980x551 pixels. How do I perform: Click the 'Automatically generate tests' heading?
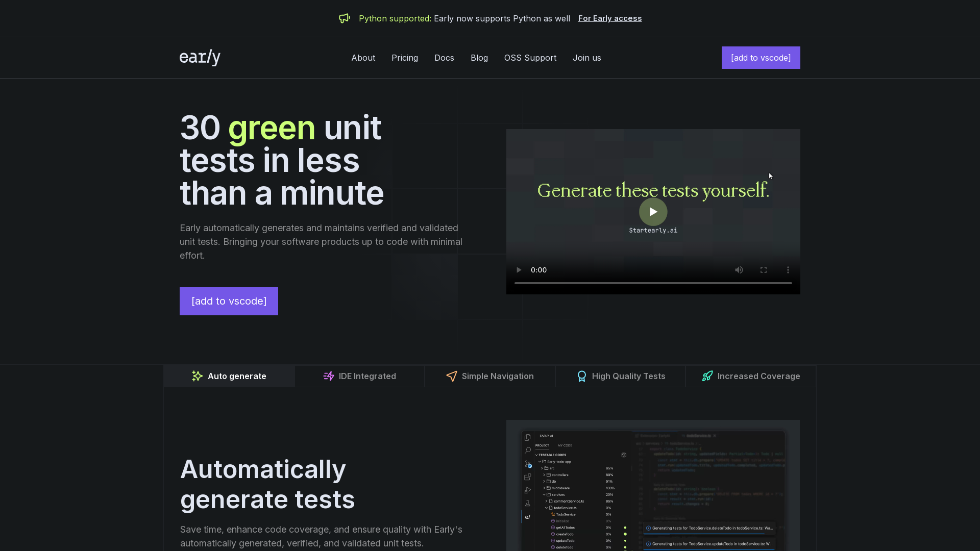tap(267, 484)
